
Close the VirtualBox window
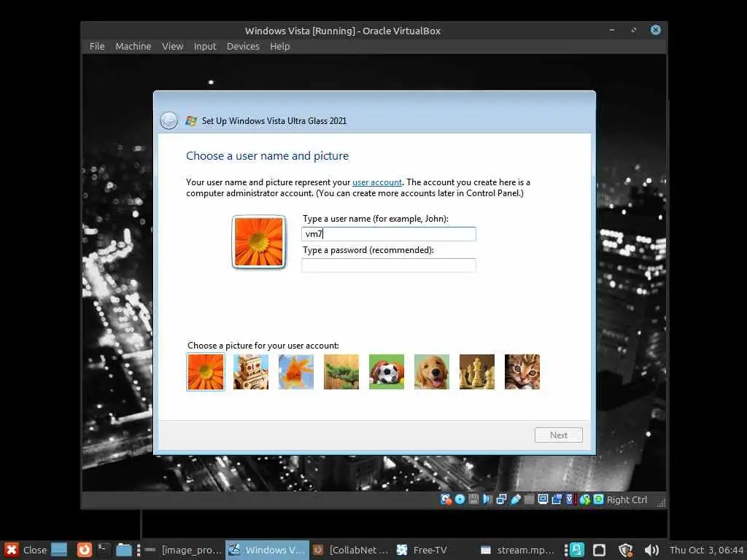click(x=656, y=30)
